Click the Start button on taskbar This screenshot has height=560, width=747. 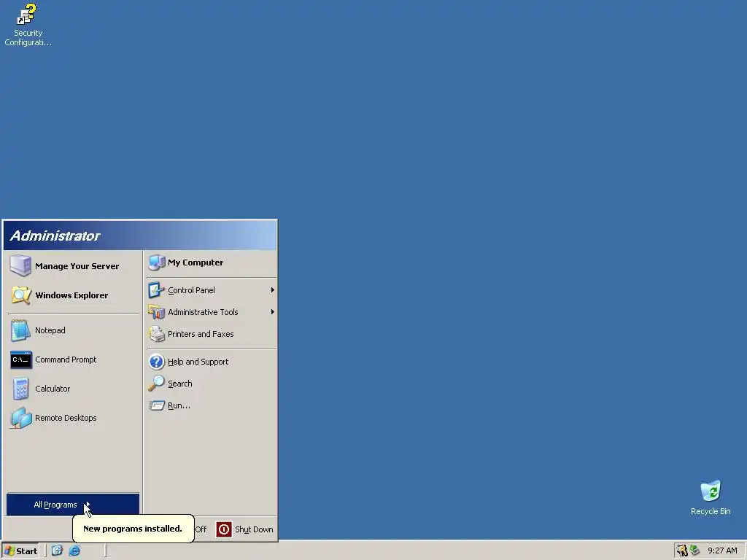point(20,551)
